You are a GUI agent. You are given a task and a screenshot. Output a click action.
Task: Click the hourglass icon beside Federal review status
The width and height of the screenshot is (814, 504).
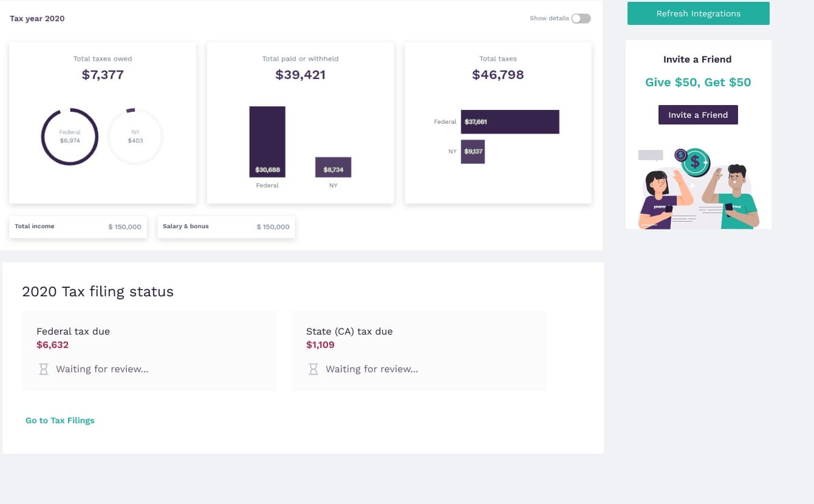(43, 369)
